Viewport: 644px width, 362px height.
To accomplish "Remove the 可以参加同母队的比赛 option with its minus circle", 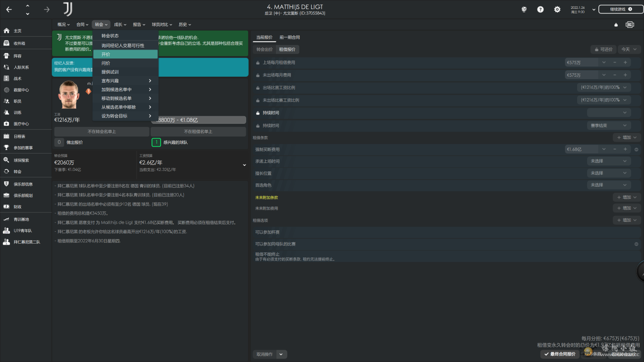I will (x=637, y=244).
